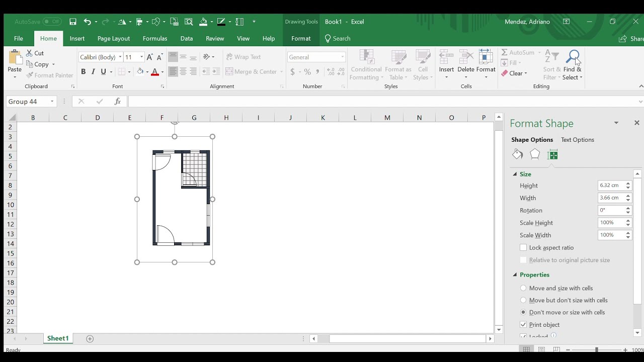Select Size & Properties icon in Format Shape
The height and width of the screenshot is (362, 644).
point(552,154)
